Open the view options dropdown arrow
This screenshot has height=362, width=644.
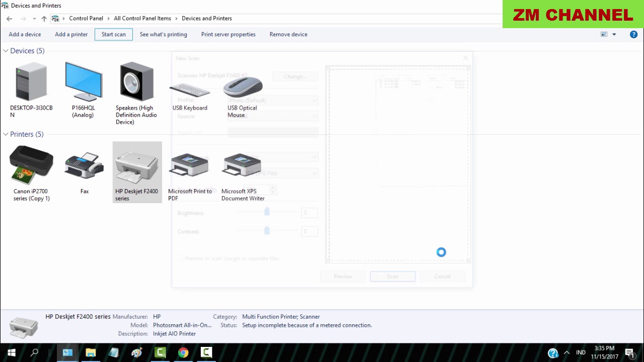coord(614,34)
